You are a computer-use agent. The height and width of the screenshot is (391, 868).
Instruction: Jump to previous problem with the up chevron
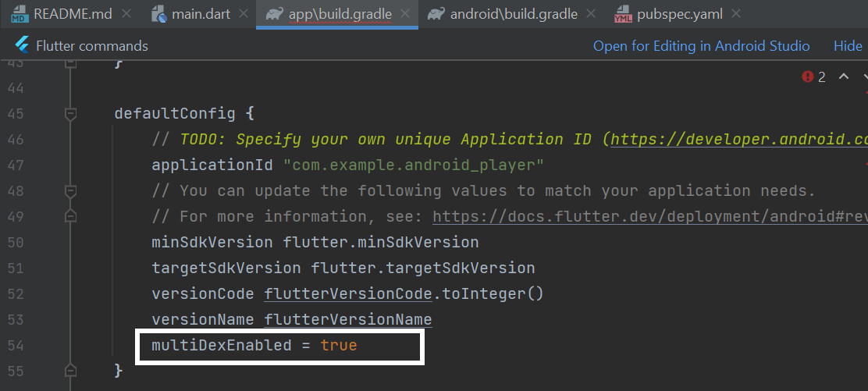tap(844, 76)
